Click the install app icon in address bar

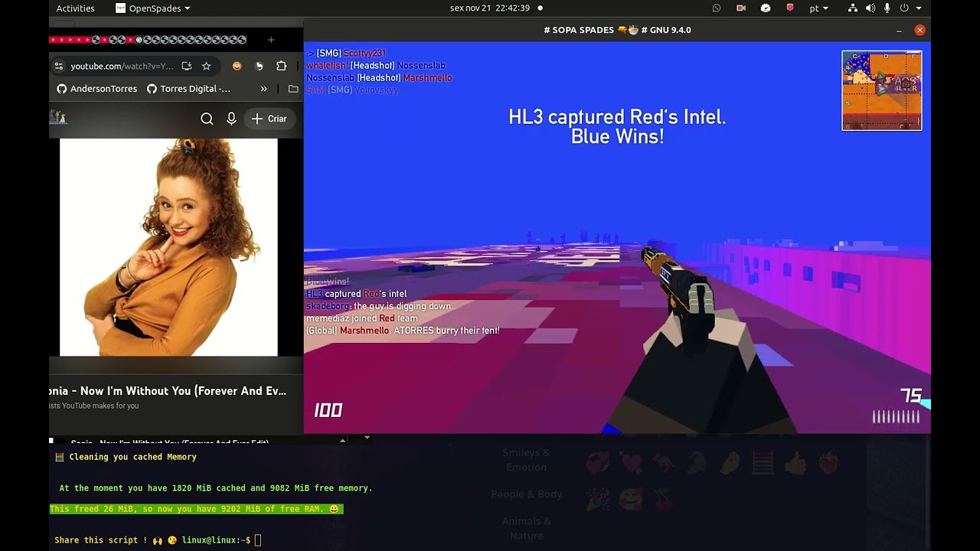[186, 67]
